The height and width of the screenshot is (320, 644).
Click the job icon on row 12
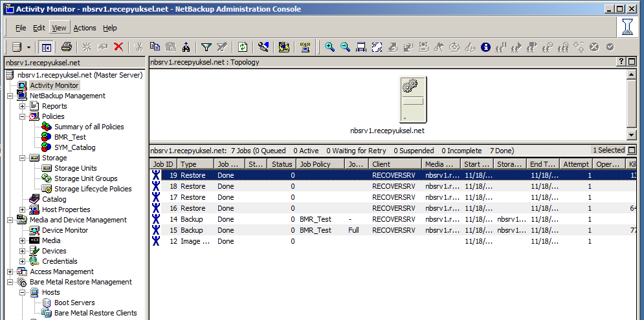point(156,241)
